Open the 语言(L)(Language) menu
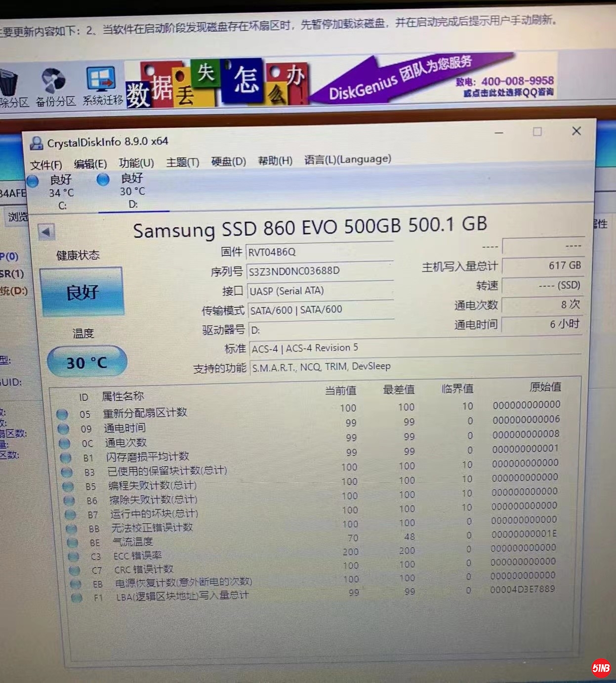 [x=347, y=160]
